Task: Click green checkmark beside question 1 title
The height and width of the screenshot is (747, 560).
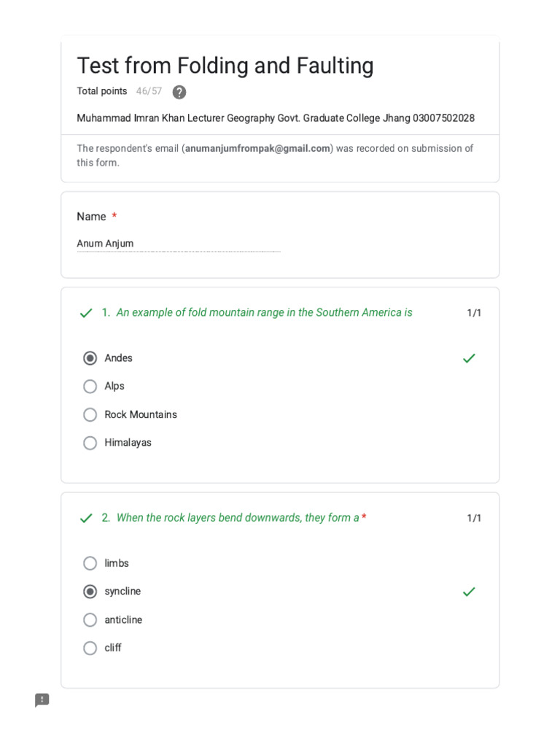Action: click(86, 313)
